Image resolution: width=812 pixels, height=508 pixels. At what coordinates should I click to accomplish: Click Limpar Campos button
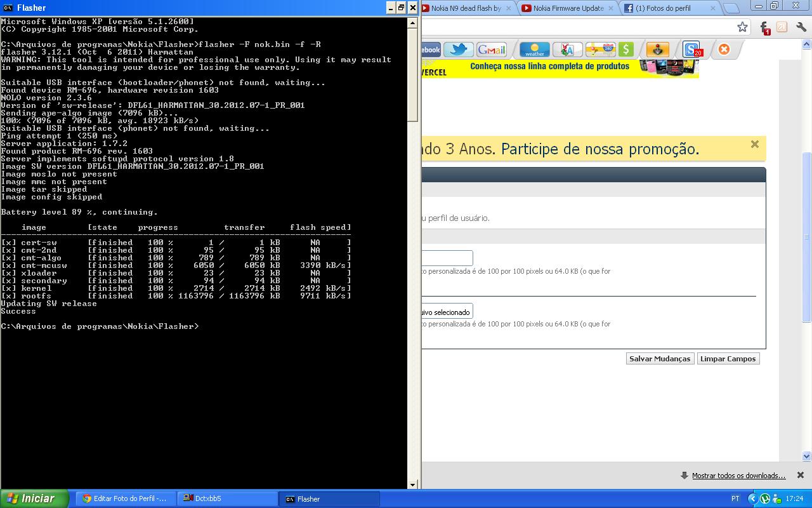[x=728, y=359]
